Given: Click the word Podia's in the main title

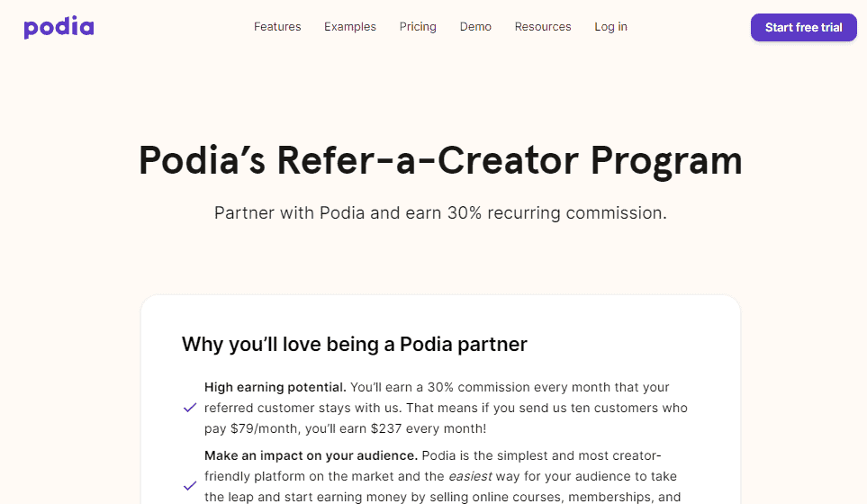Looking at the screenshot, I should coord(202,161).
